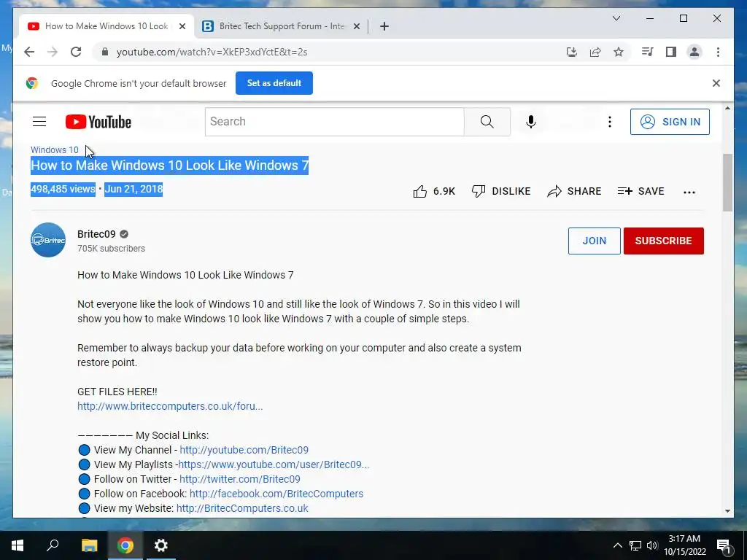The height and width of the screenshot is (560, 747).
Task: Click the install/download page icon in address bar
Action: pos(572,52)
